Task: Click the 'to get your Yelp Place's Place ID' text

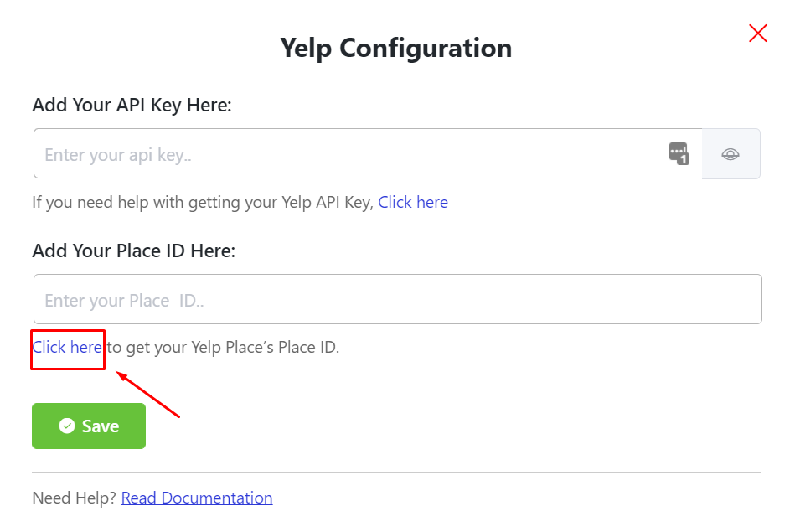Action: click(223, 347)
